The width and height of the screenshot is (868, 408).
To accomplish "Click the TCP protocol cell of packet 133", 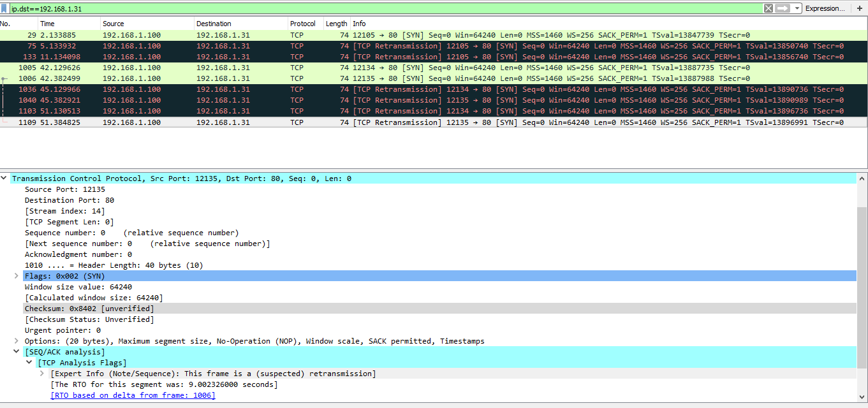I will tap(297, 57).
